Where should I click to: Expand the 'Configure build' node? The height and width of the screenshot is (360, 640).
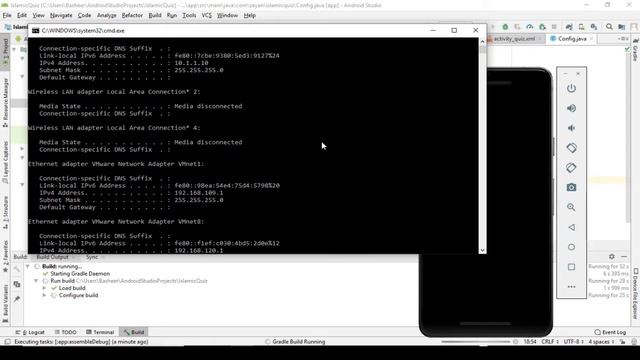point(44,296)
